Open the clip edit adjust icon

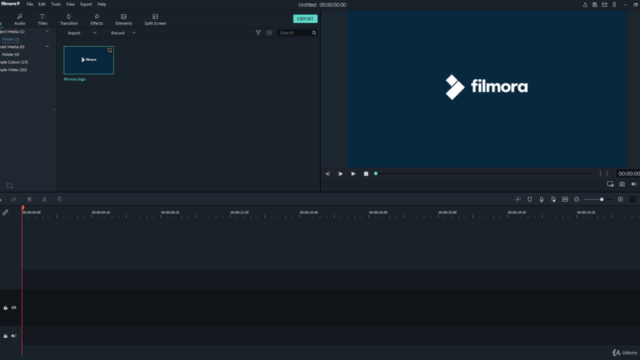60,200
